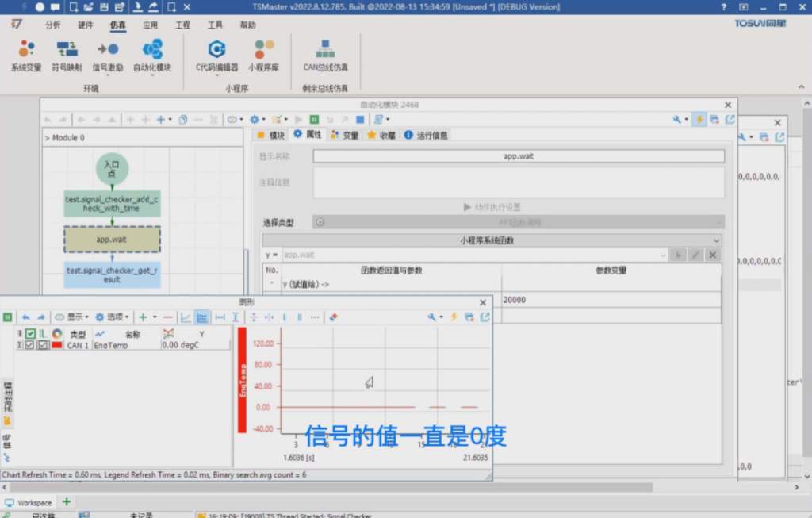This screenshot has width=812, height=518.
Task: Collapse the ribbon with the chevron arrow
Action: [801, 87]
